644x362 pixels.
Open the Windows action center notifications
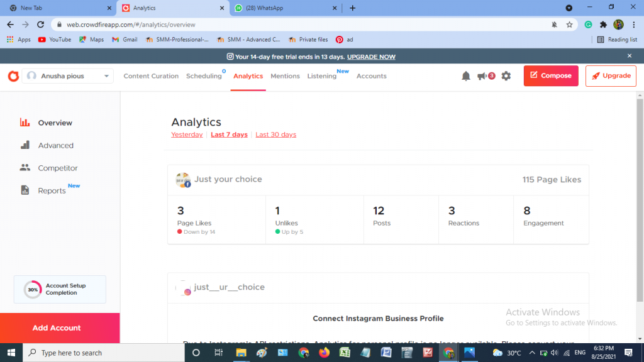[x=628, y=353]
